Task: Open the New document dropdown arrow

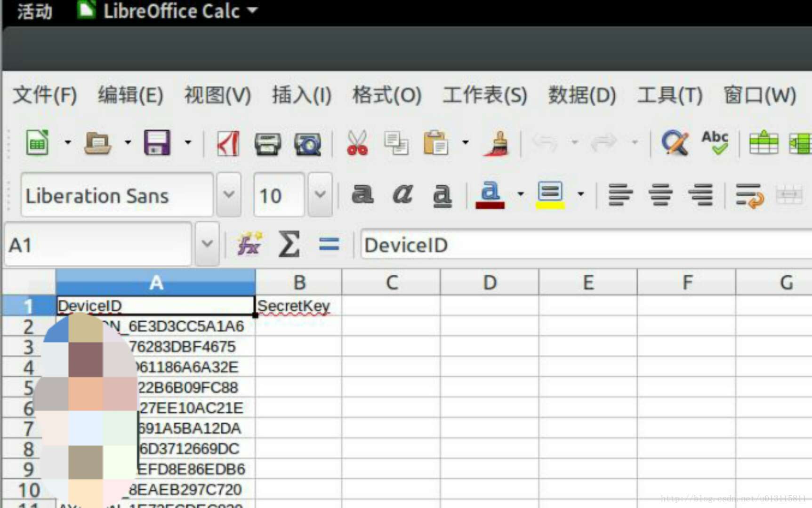Action: click(68, 142)
